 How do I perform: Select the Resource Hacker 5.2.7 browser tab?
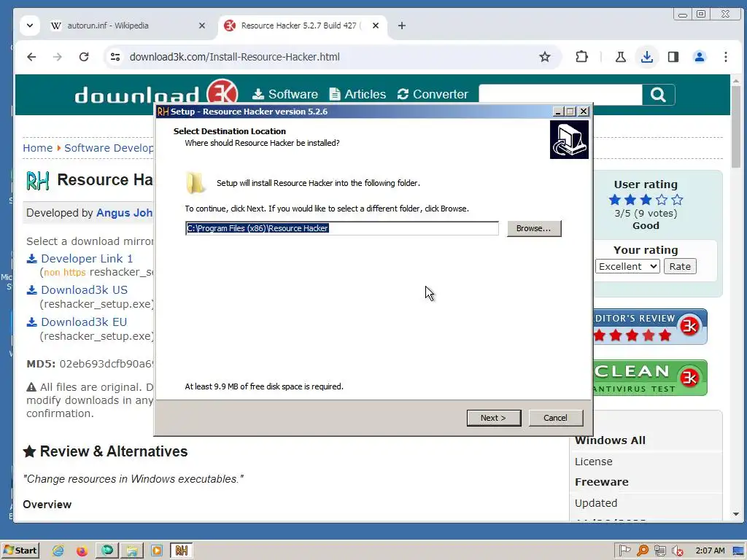pos(300,26)
